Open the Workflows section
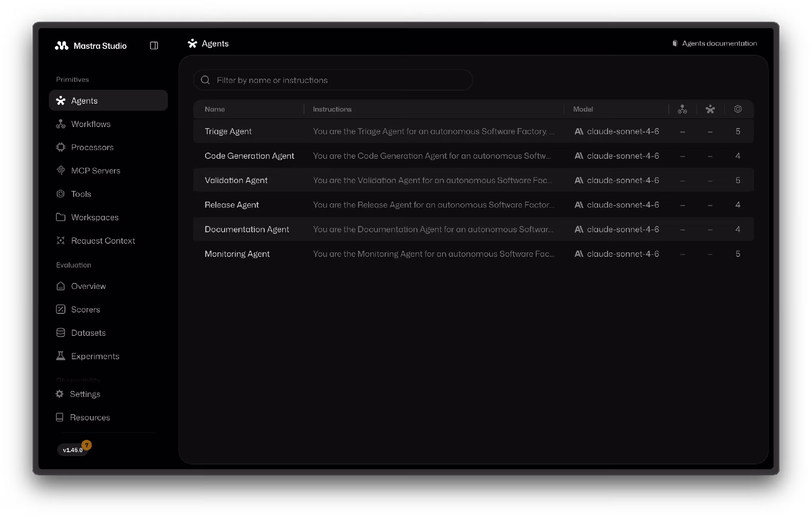This screenshot has height=518, width=812. tap(108, 124)
